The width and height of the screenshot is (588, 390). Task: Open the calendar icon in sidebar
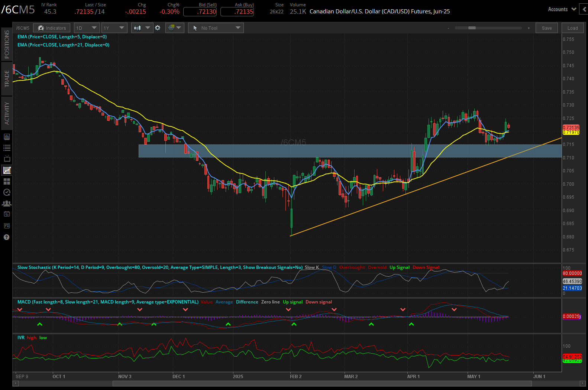(x=7, y=214)
